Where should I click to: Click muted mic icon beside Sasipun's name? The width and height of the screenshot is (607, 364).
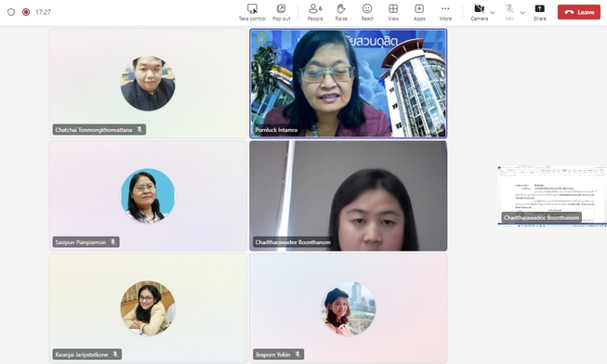point(113,242)
